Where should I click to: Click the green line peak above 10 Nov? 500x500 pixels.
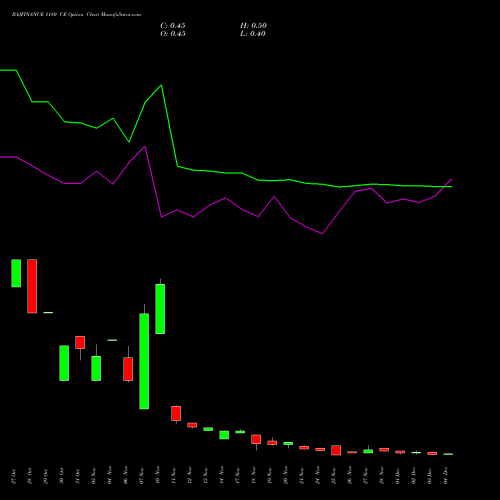tap(161, 85)
